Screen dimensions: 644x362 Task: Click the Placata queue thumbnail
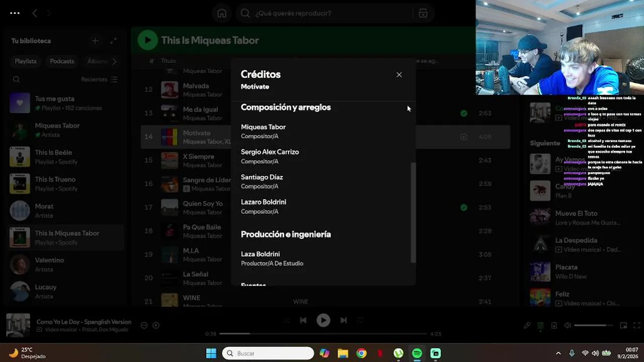point(540,271)
